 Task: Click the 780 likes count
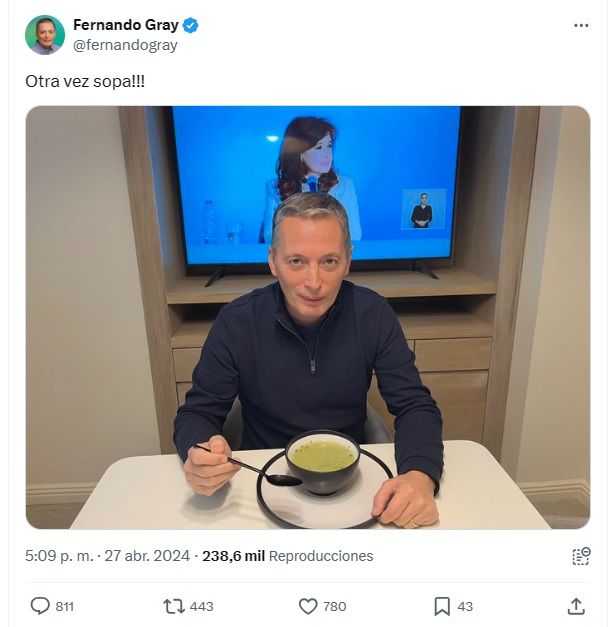334,607
